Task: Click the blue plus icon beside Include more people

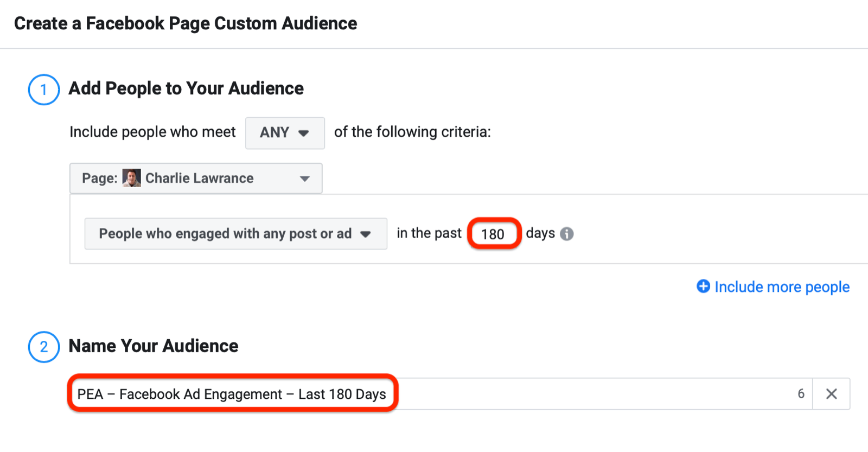Action: tap(703, 287)
